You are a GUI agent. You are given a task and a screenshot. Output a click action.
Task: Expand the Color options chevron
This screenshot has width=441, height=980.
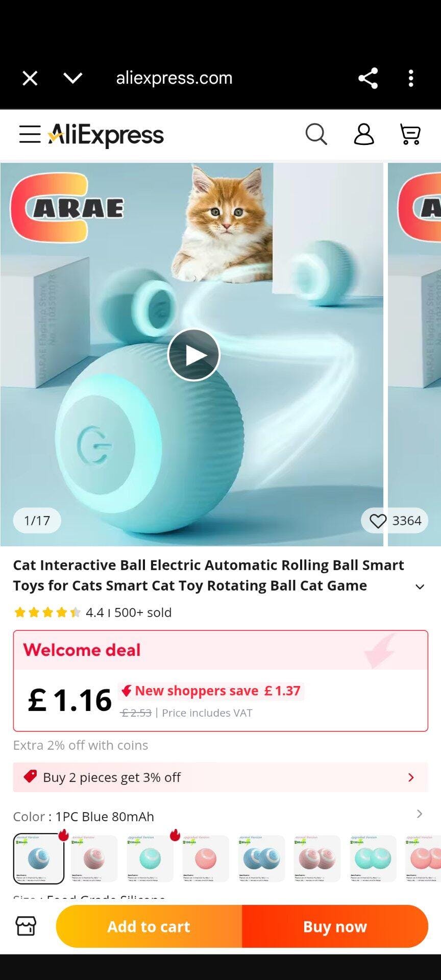pos(419,814)
